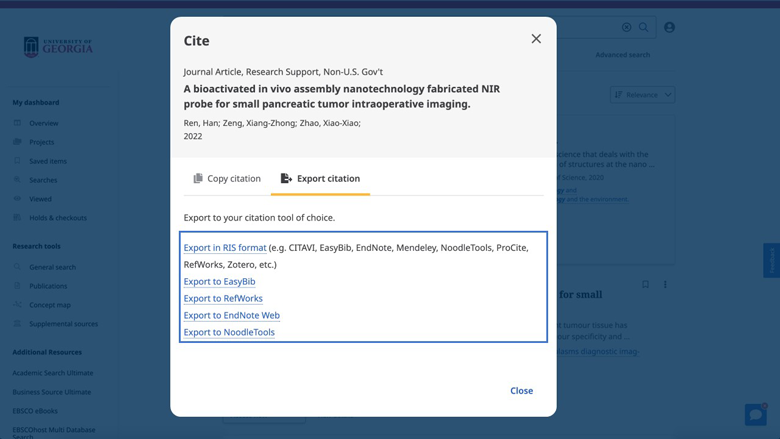This screenshot has height=439, width=780.
Task: Open Saved items in the dashboard
Action: coord(48,161)
